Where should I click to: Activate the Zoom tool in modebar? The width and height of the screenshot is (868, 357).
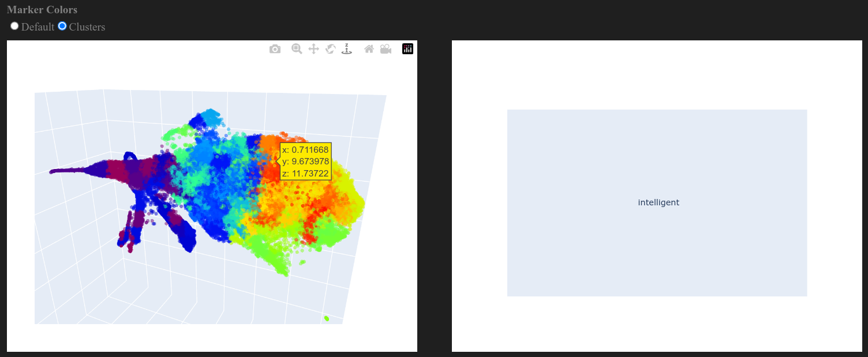click(x=297, y=49)
